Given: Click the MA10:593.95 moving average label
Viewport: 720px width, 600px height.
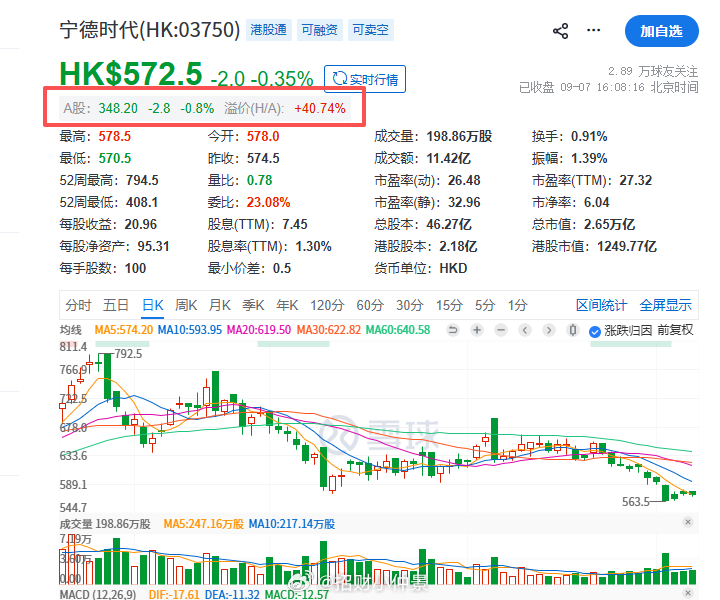Looking at the screenshot, I should (190, 330).
